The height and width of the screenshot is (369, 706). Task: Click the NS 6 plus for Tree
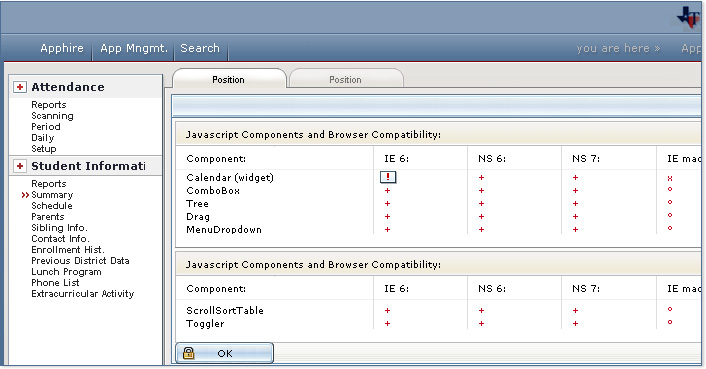pyautogui.click(x=481, y=204)
